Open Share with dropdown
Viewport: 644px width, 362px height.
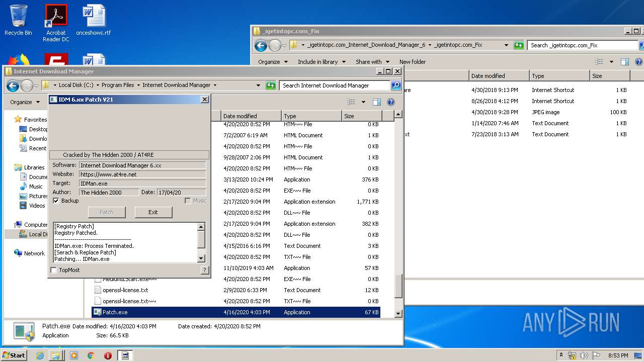[372, 62]
